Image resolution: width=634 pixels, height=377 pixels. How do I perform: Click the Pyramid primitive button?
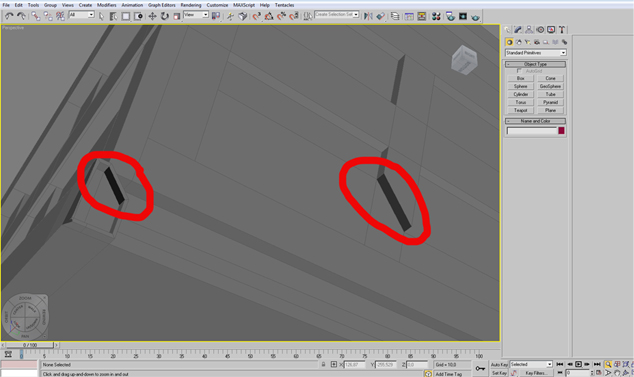tap(550, 102)
